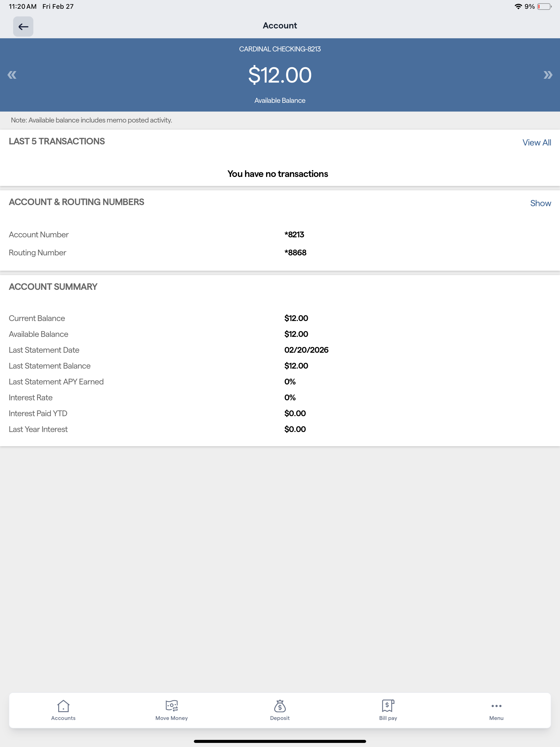Tap Interest Paid YTD $0.00 value

295,413
